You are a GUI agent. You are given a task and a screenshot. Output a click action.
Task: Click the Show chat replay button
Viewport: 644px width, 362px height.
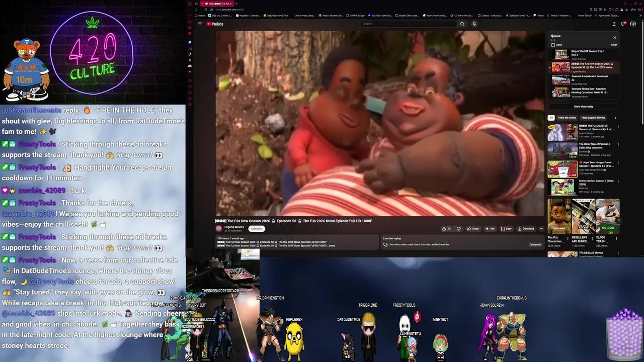(x=584, y=107)
